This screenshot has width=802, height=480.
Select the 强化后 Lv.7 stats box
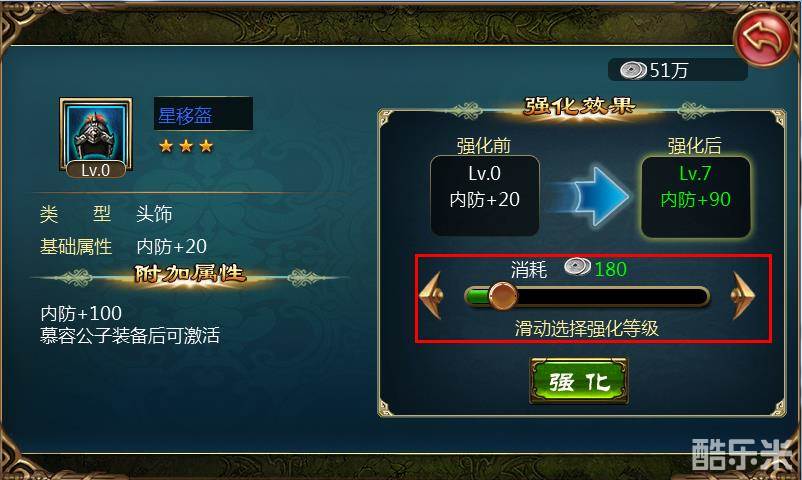point(696,197)
